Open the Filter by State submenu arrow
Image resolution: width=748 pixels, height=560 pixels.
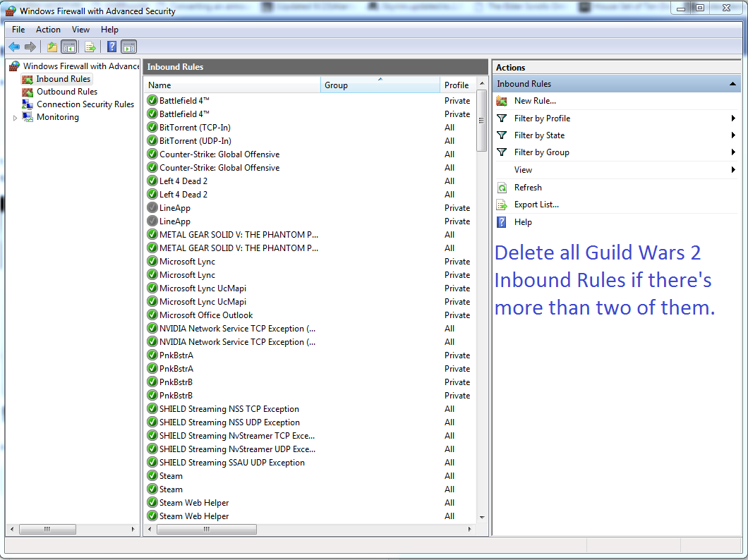[x=733, y=135]
